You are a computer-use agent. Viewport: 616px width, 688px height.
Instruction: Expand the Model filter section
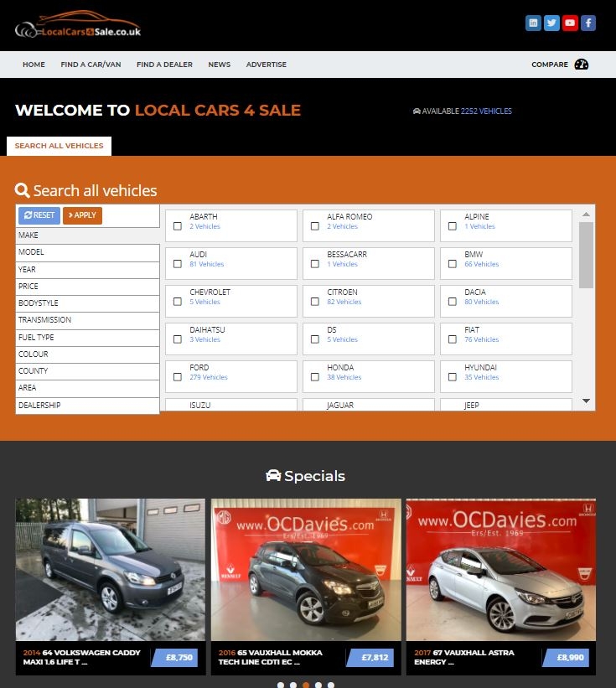(87, 252)
